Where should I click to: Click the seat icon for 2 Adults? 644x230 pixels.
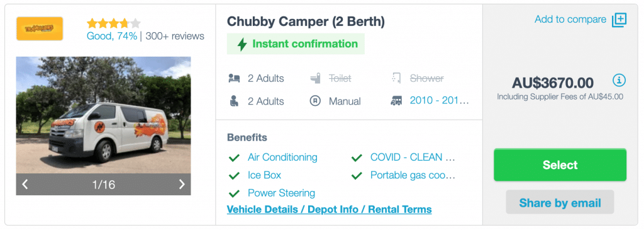pyautogui.click(x=234, y=101)
